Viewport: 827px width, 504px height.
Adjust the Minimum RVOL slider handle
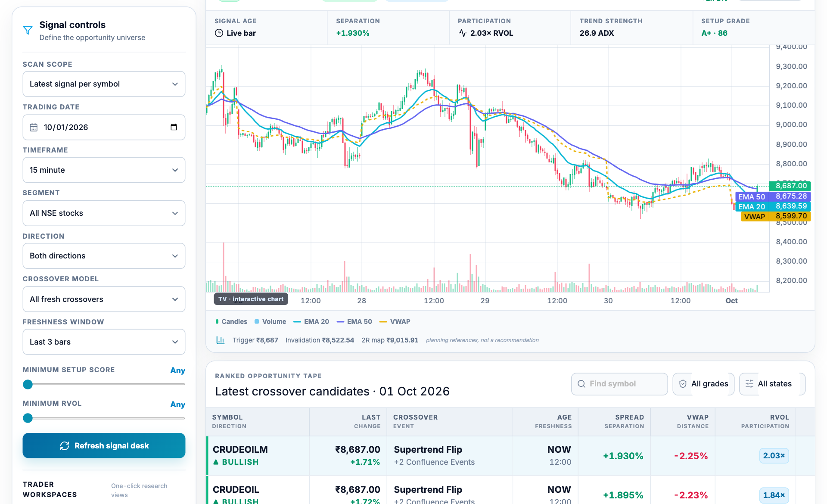click(28, 418)
